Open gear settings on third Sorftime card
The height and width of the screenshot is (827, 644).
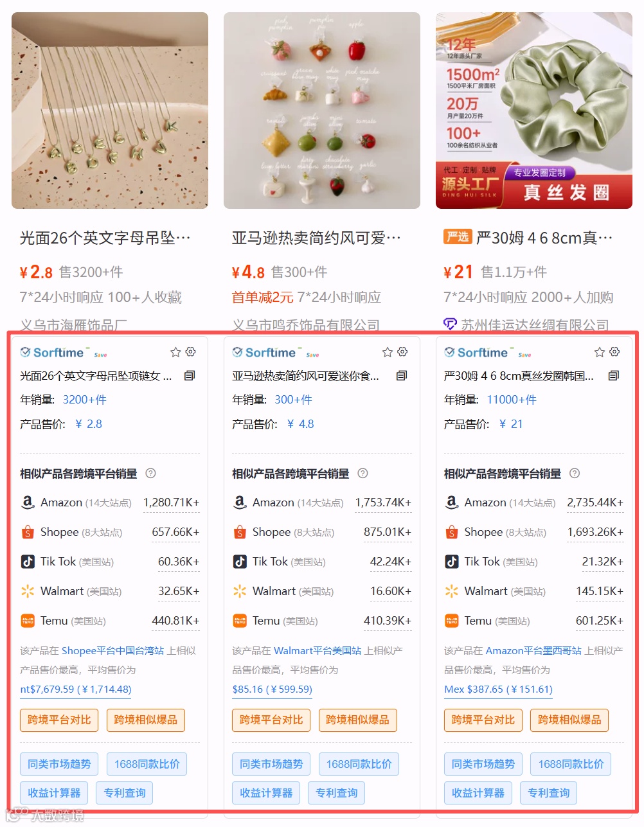(x=615, y=351)
